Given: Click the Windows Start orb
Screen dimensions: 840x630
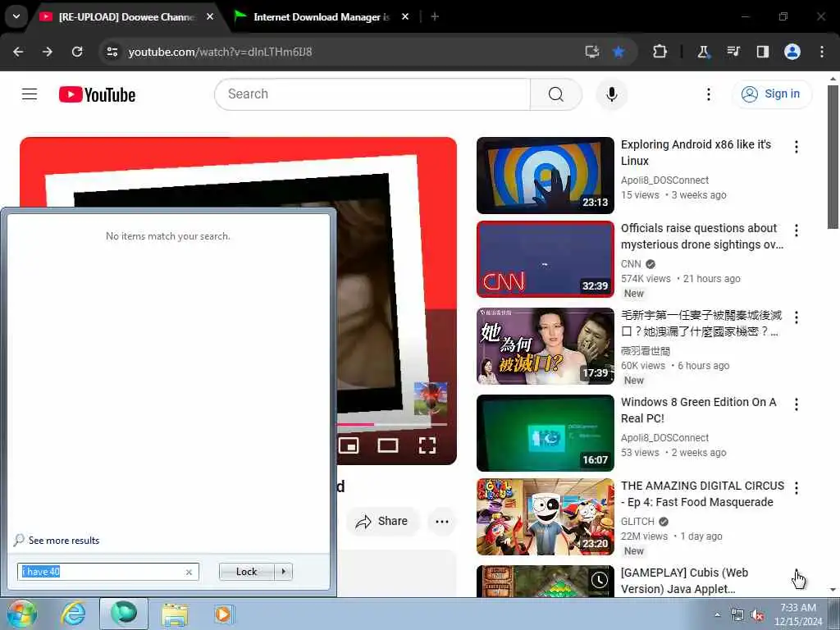Looking at the screenshot, I should 21,614.
